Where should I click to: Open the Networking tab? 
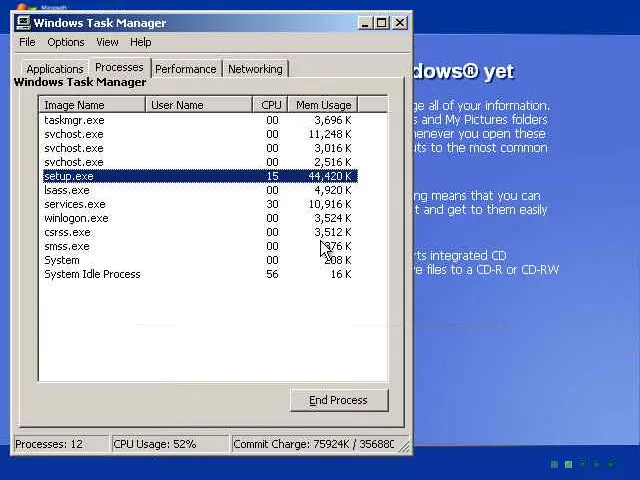255,69
